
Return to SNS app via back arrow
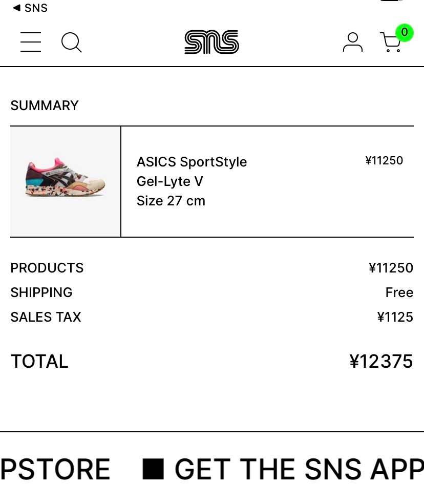tap(30, 8)
